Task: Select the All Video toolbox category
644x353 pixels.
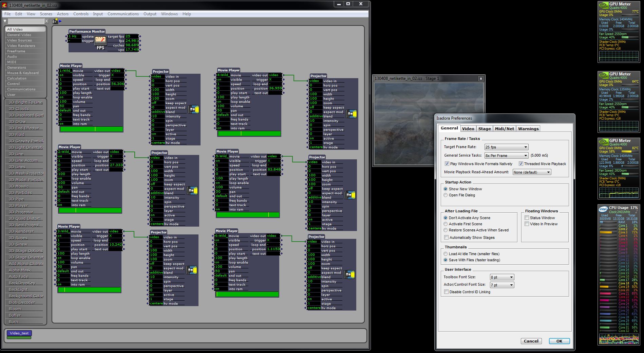Action: click(x=25, y=29)
